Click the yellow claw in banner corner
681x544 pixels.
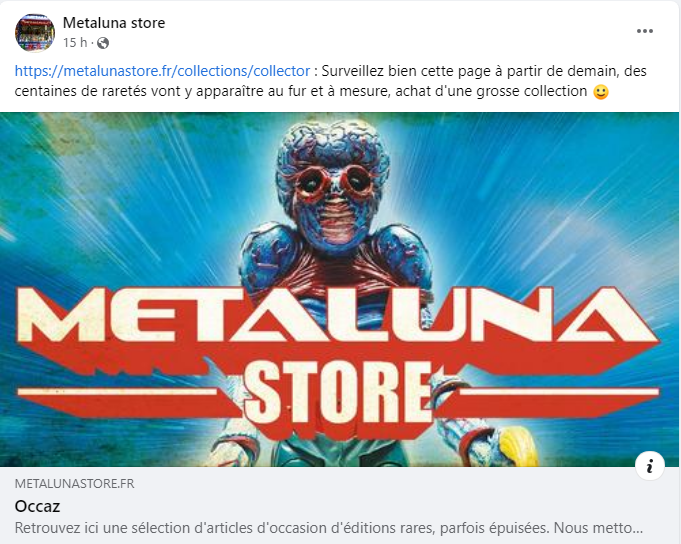coord(519,447)
